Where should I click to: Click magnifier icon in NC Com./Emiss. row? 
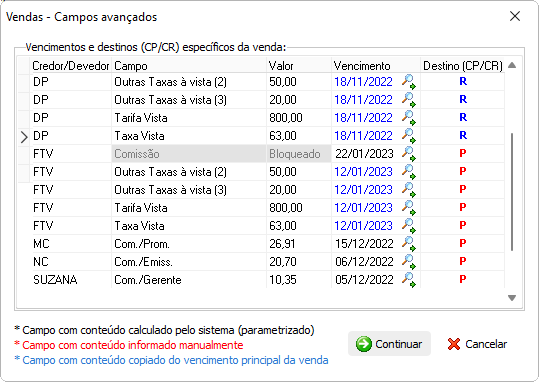pyautogui.click(x=409, y=262)
